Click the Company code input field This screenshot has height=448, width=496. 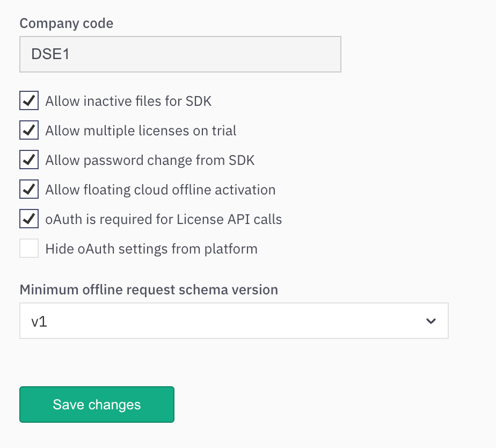(180, 54)
